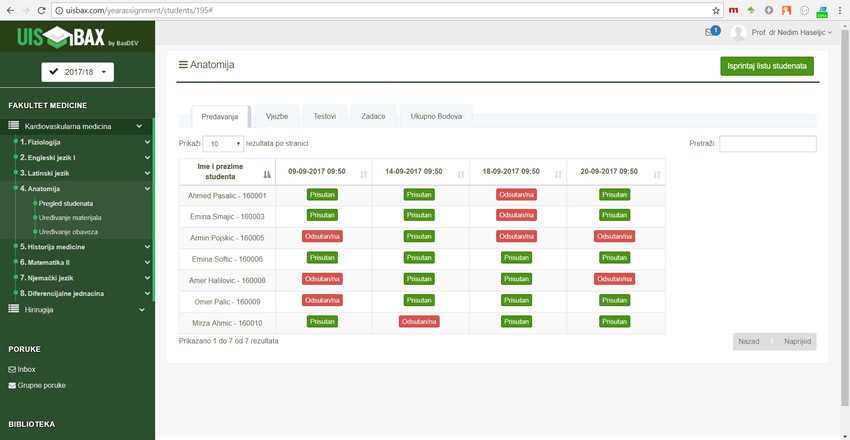Image resolution: width=850 pixels, height=440 pixels.
Task: Toggle Emina Smajic 18-09-2017 Odsutan/na status
Action: 516,216
